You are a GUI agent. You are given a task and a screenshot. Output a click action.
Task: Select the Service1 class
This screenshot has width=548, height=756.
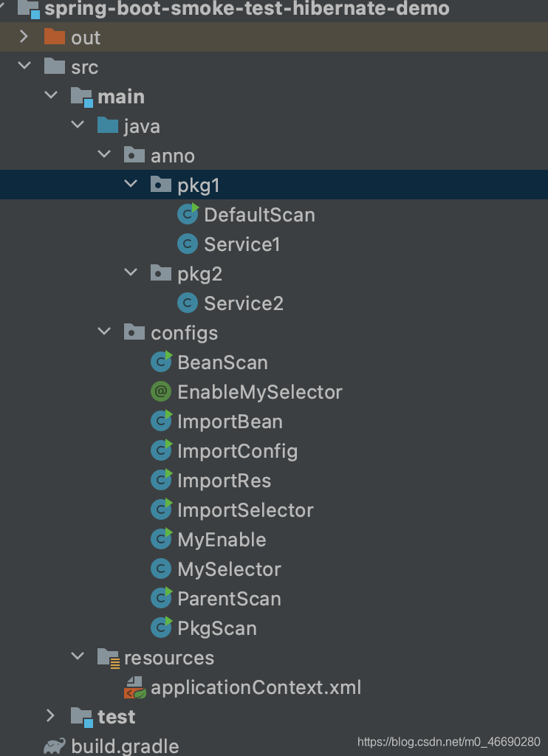pos(242,244)
